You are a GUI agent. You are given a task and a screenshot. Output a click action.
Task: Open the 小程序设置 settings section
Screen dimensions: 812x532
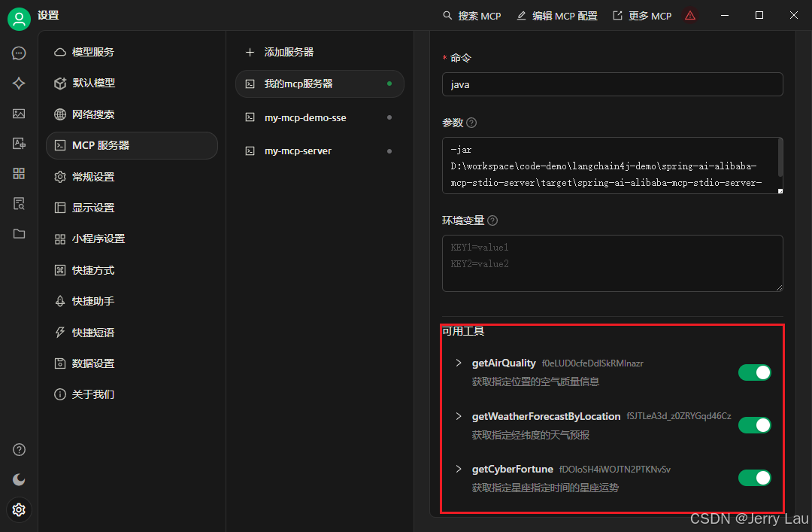tap(132, 239)
